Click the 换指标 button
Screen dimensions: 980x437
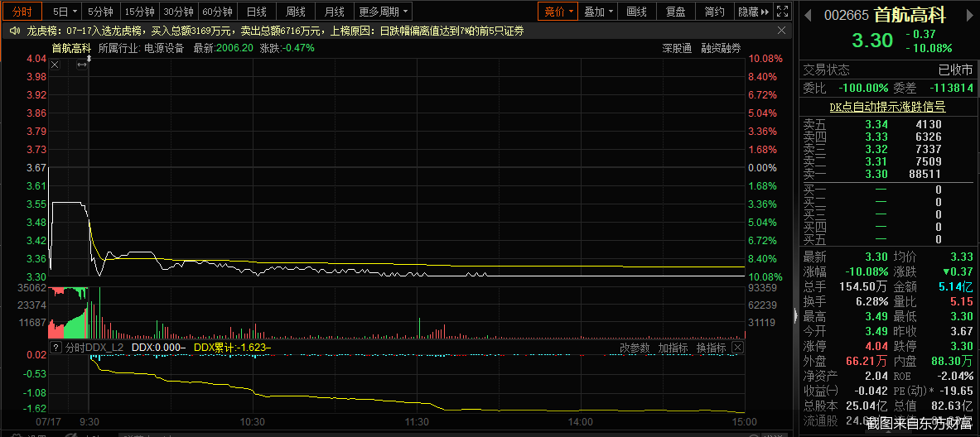click(711, 348)
